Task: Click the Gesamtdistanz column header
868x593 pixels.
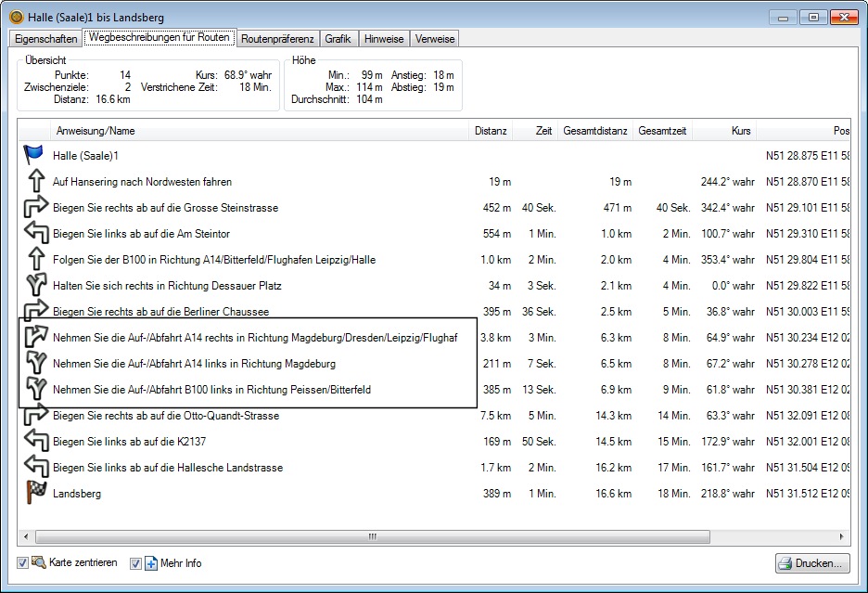Action: click(596, 131)
